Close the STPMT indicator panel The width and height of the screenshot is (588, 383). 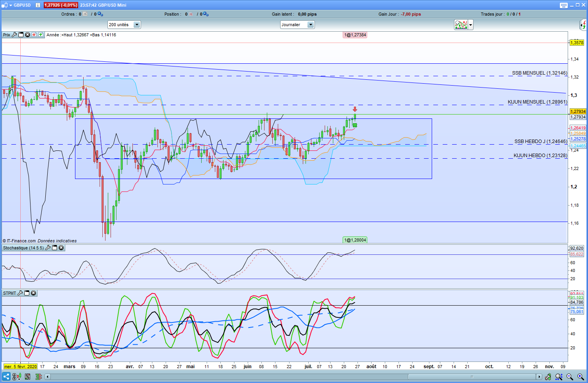(34, 293)
